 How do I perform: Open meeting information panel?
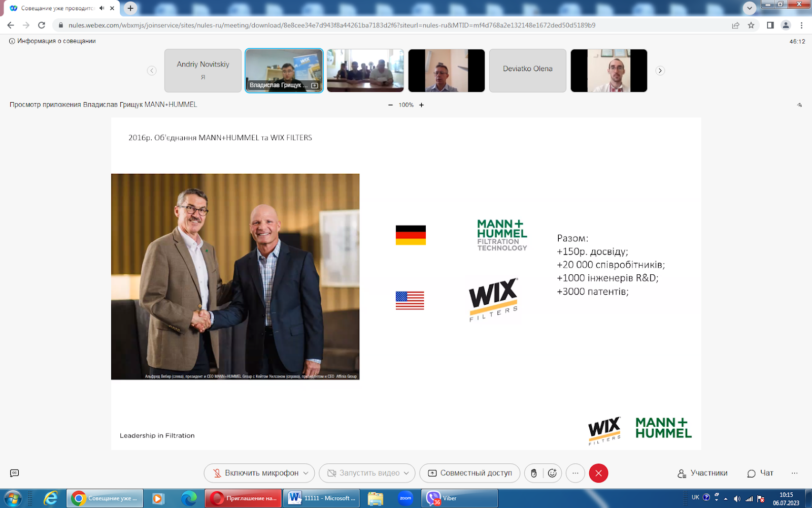(52, 41)
